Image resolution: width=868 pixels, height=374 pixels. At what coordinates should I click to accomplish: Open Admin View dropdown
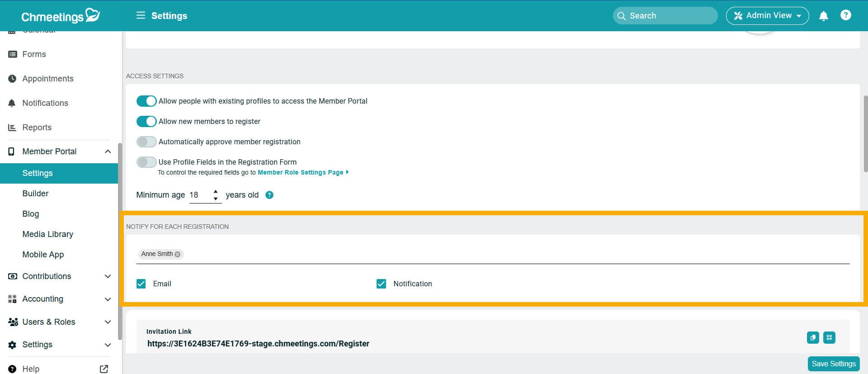coord(767,16)
